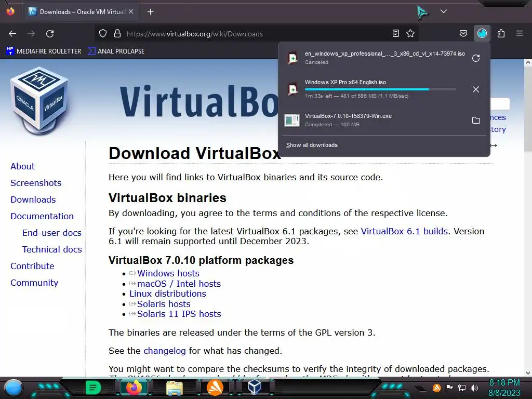Click the downloads progress toolbar icon
This screenshot has height=399, width=532.
(x=482, y=33)
